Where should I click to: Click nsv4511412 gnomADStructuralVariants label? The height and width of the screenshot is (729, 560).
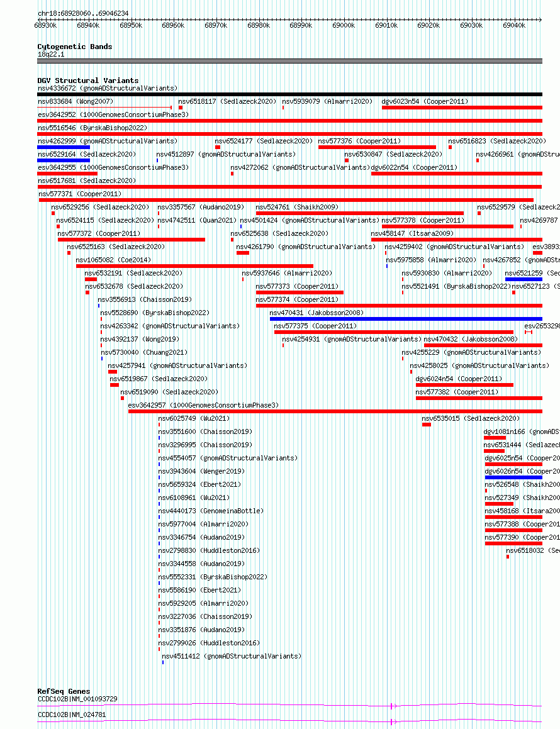tap(232, 657)
